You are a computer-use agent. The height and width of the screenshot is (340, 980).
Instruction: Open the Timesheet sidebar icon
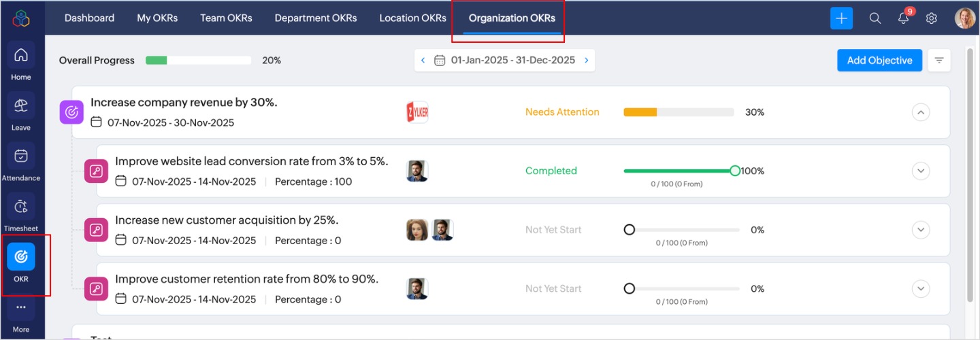pos(21,206)
